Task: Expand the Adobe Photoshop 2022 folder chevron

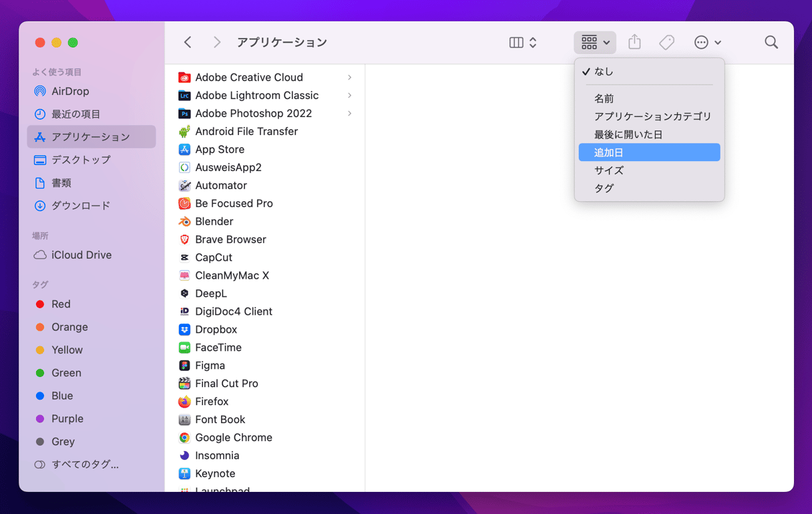Action: pos(349,114)
